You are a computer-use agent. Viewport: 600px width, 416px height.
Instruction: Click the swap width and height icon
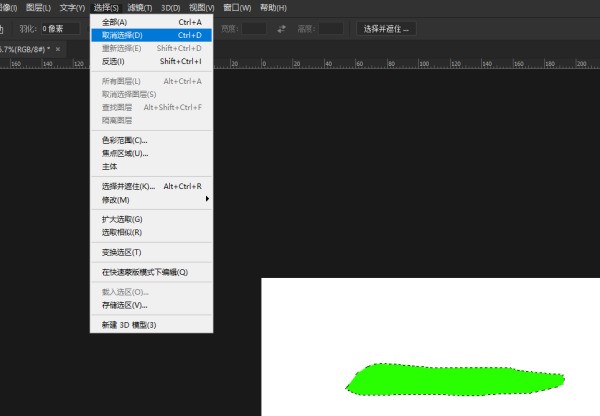point(281,28)
